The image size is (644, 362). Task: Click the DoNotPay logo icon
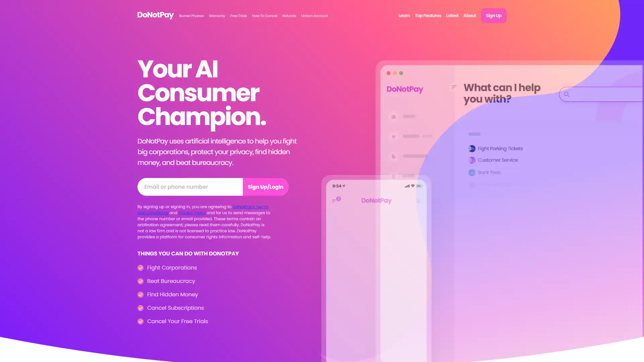click(x=155, y=15)
